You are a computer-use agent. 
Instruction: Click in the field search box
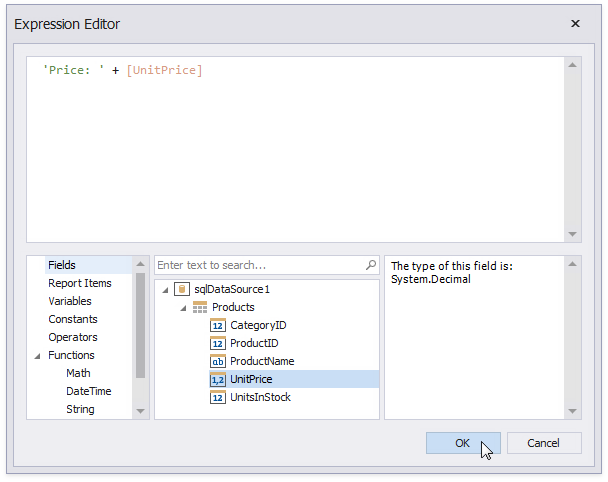click(258, 265)
